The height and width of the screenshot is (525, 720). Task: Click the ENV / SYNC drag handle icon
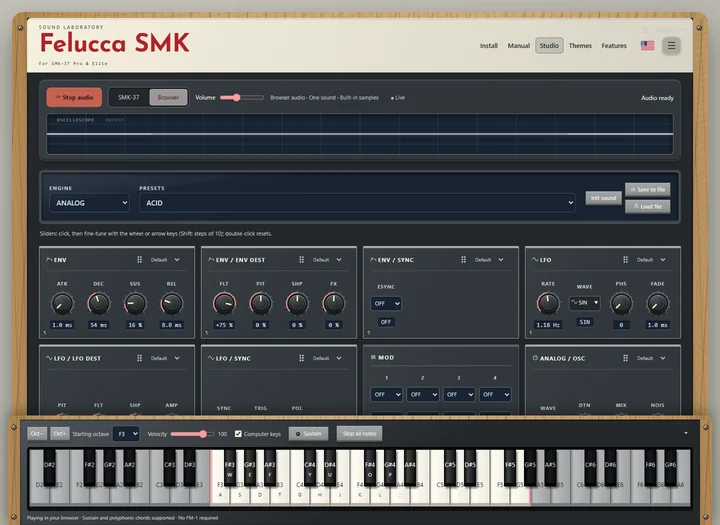[463, 260]
